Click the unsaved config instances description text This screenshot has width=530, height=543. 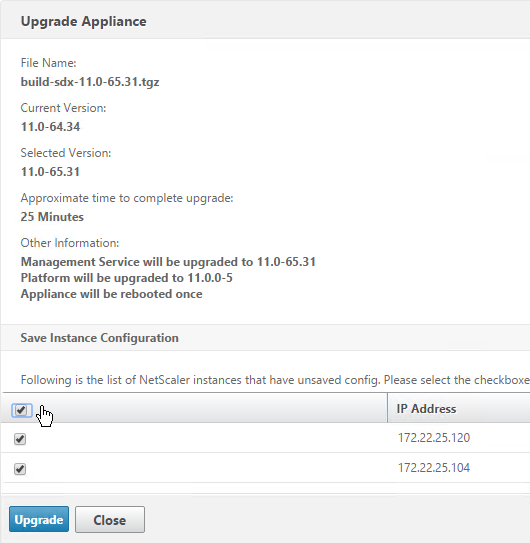pyautogui.click(x=275, y=380)
